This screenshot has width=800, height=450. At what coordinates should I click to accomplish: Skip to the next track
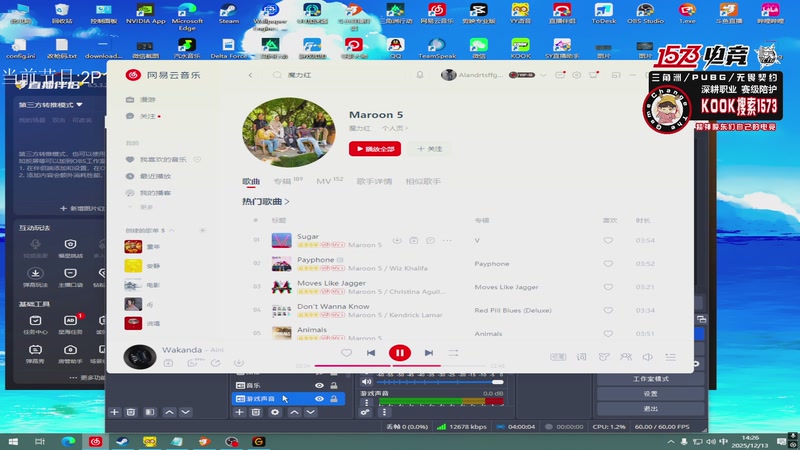(x=429, y=353)
